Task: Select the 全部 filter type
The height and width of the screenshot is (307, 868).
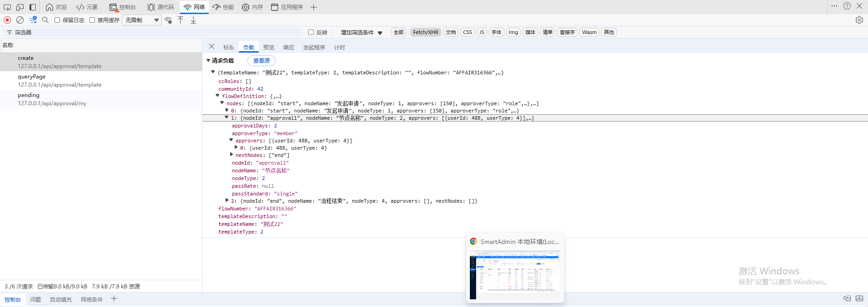Action: pyautogui.click(x=399, y=32)
